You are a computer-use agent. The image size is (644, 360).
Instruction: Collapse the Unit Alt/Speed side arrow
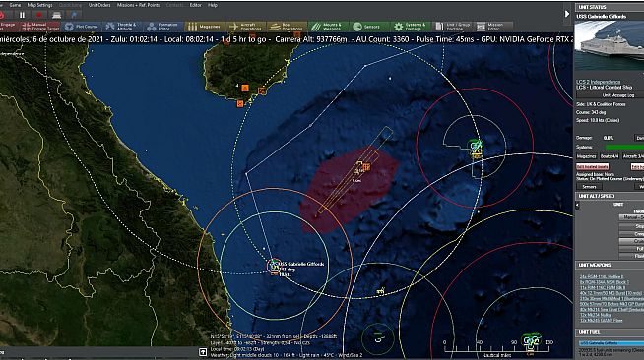point(577,205)
